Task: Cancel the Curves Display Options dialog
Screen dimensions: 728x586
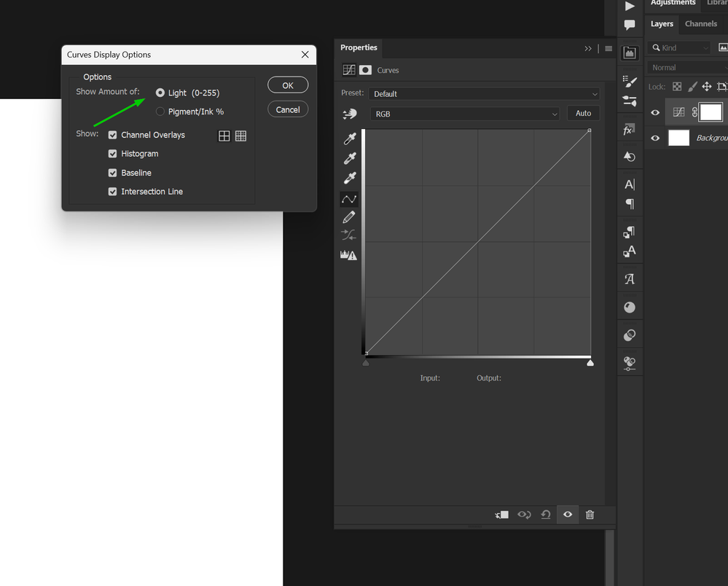Action: [288, 109]
